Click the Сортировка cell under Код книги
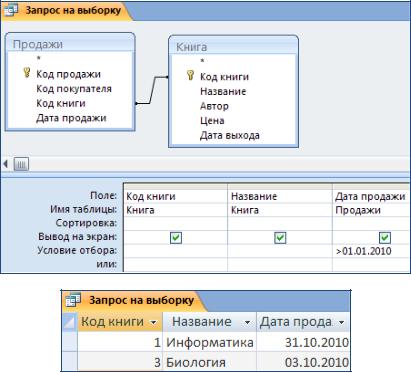This screenshot has width=411, height=372. coord(175,223)
